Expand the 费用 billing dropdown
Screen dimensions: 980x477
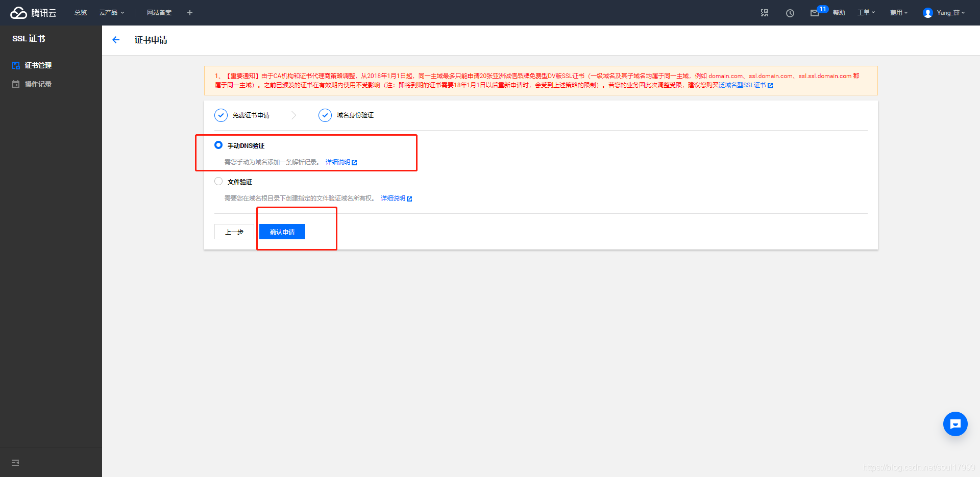[x=899, y=13]
